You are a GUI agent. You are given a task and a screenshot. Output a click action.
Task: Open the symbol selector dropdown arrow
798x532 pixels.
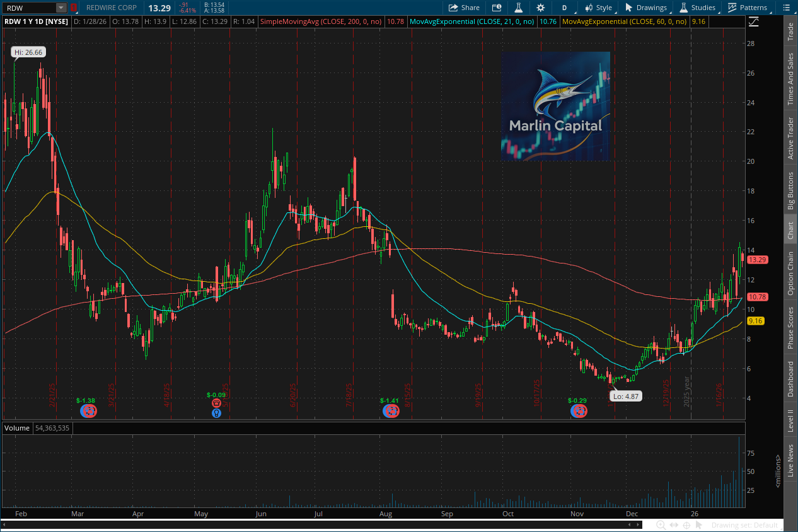click(x=61, y=8)
